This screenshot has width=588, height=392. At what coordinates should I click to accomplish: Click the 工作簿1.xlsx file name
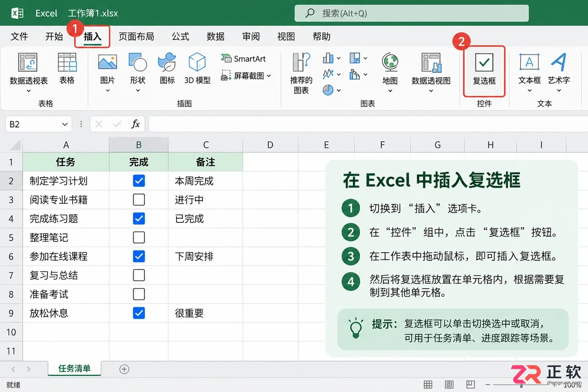pyautogui.click(x=93, y=13)
